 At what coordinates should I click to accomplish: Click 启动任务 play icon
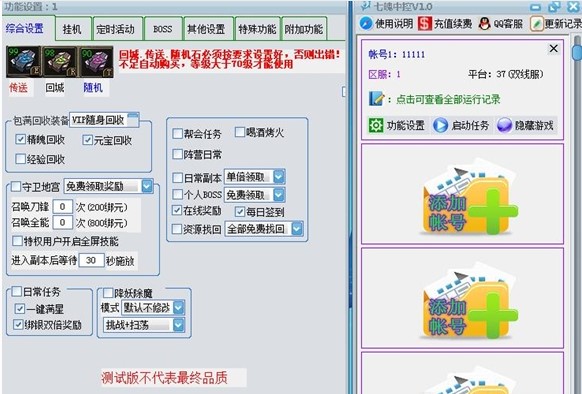pos(441,126)
